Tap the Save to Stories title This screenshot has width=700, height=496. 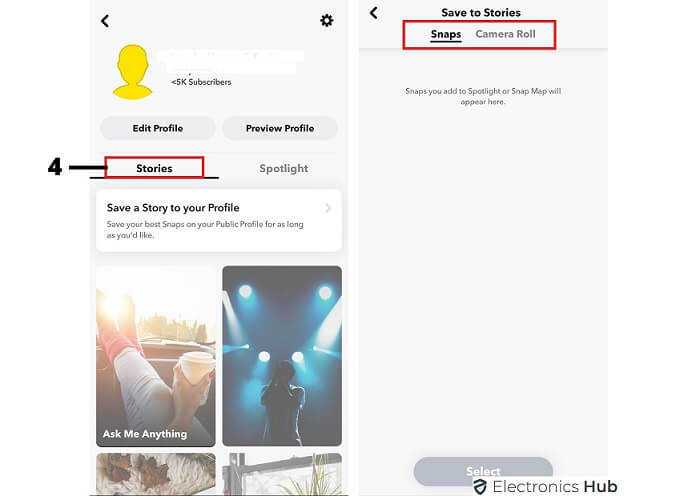coord(481,13)
